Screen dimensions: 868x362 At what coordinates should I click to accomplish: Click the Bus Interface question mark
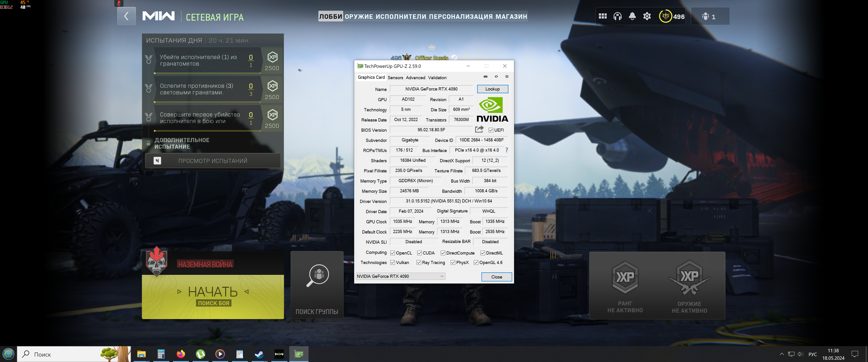point(506,150)
